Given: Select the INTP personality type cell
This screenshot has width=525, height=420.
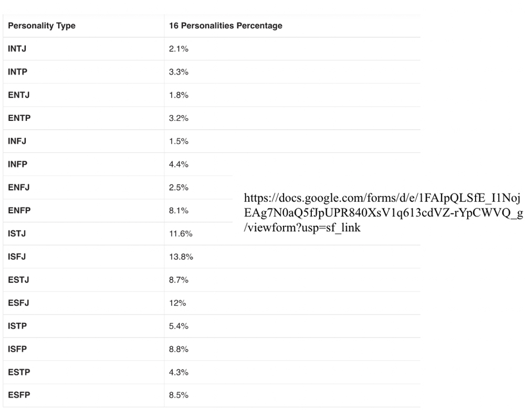Looking at the screenshot, I should pos(17,72).
